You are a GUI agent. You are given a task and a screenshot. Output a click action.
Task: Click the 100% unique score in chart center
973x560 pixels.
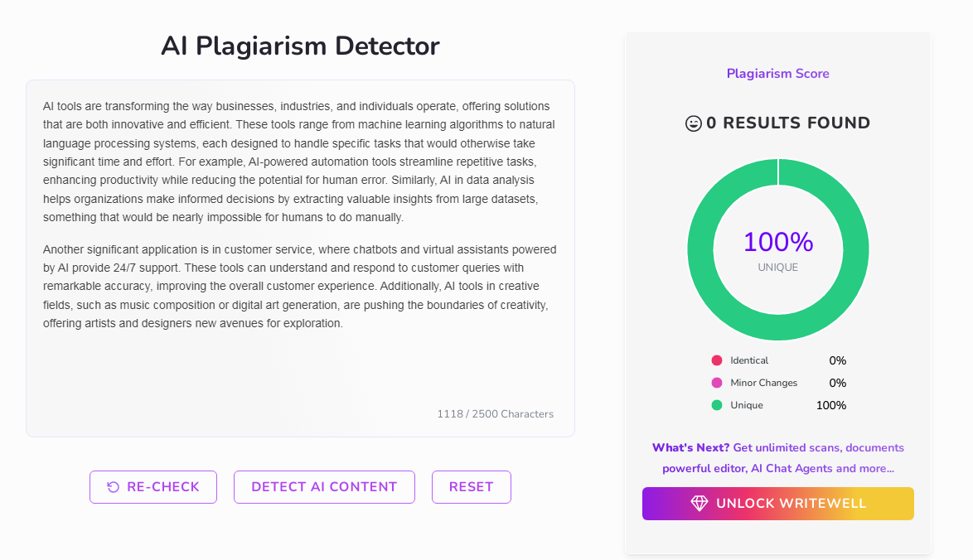click(x=777, y=243)
